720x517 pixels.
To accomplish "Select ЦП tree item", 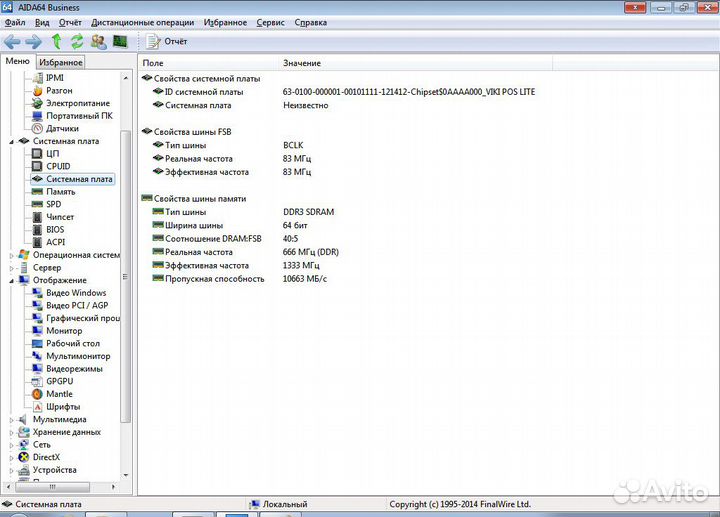I will click(52, 154).
